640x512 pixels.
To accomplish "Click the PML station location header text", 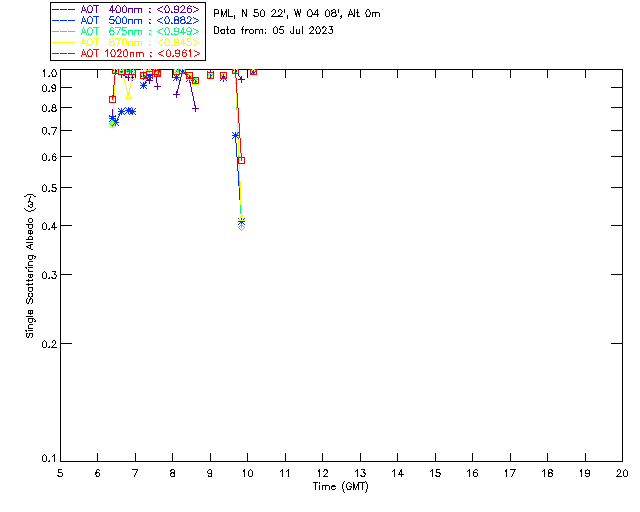I will pyautogui.click(x=297, y=14).
